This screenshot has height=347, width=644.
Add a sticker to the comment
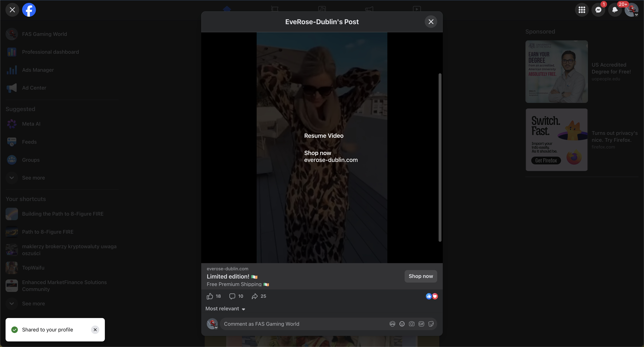tap(431, 324)
